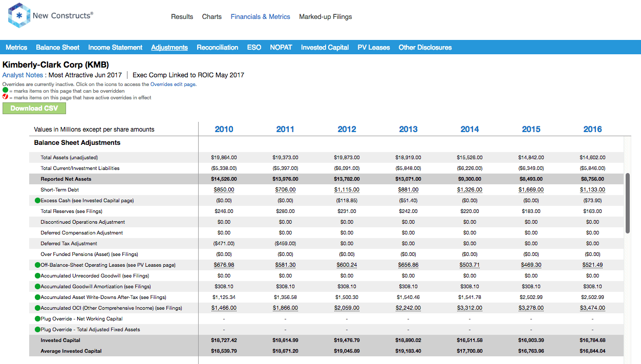
Task: Click the 2016 column header
Action: click(x=592, y=129)
